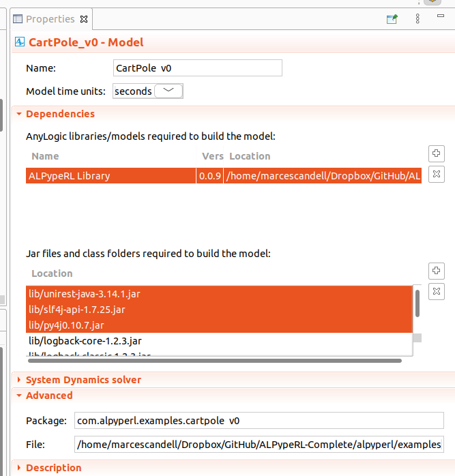Viewport: 455px width, 476px height.
Task: Click the pin Properties view icon
Action: (x=392, y=19)
